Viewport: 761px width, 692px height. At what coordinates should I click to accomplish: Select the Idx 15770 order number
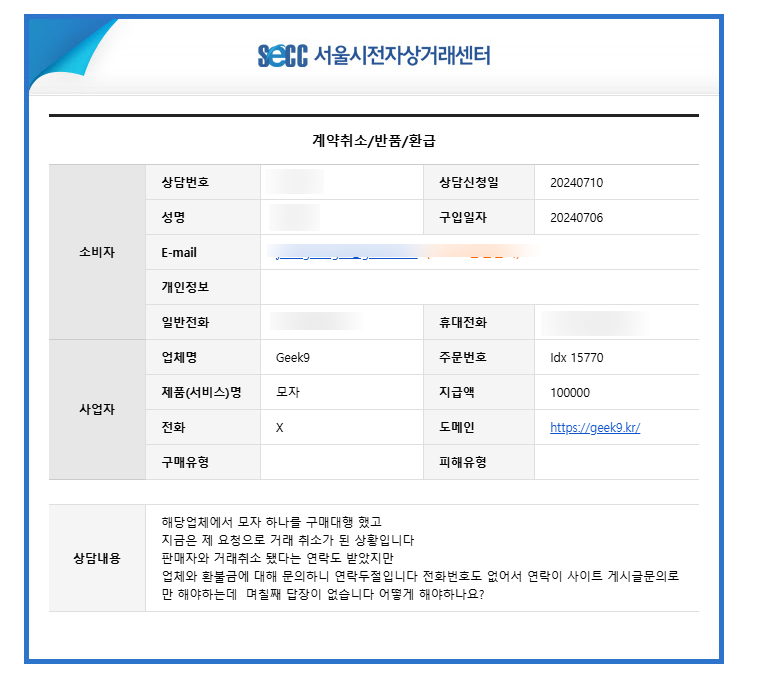577,358
